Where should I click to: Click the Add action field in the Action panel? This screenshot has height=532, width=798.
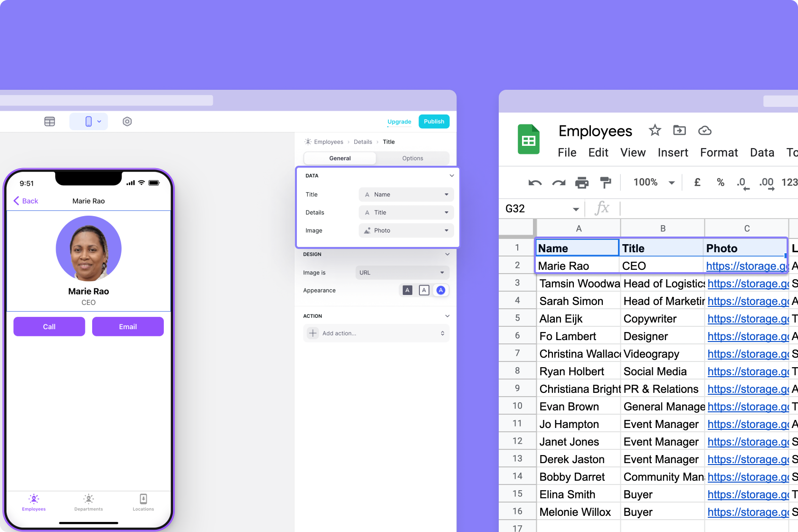coord(376,333)
